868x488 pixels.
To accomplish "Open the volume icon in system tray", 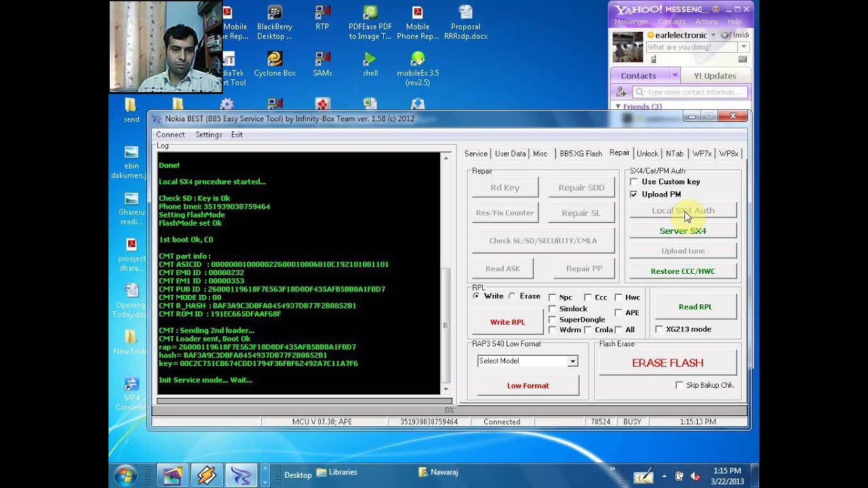I will [694, 476].
